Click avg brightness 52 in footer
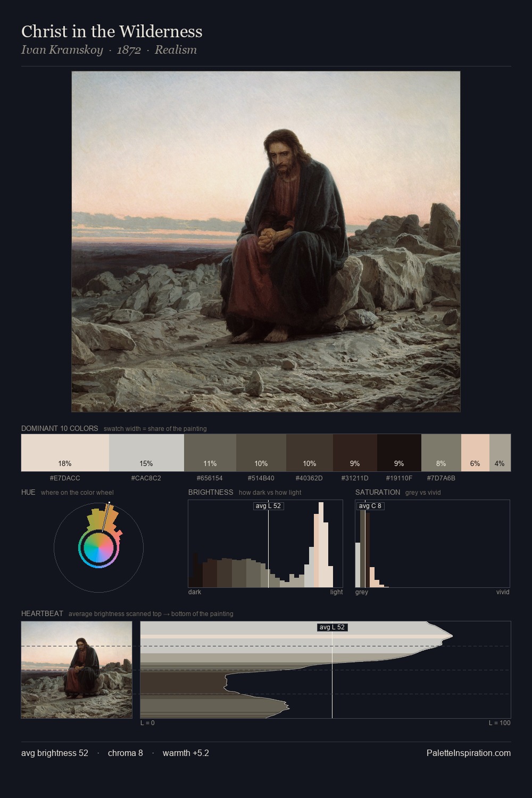Image resolution: width=532 pixels, height=798 pixels. point(55,753)
